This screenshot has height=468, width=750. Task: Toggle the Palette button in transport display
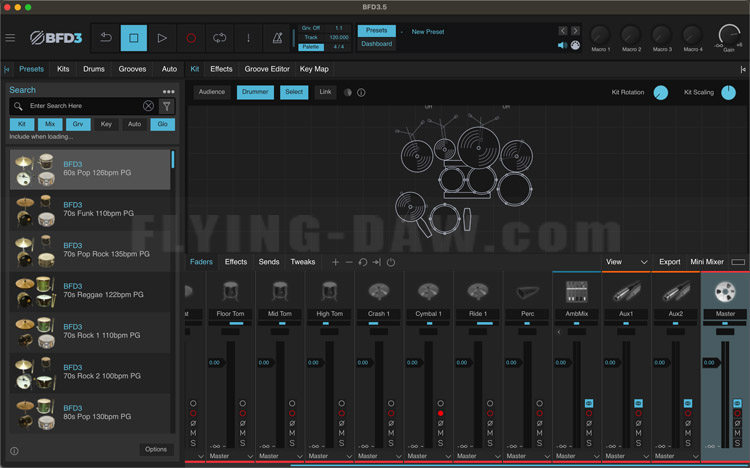pos(311,47)
